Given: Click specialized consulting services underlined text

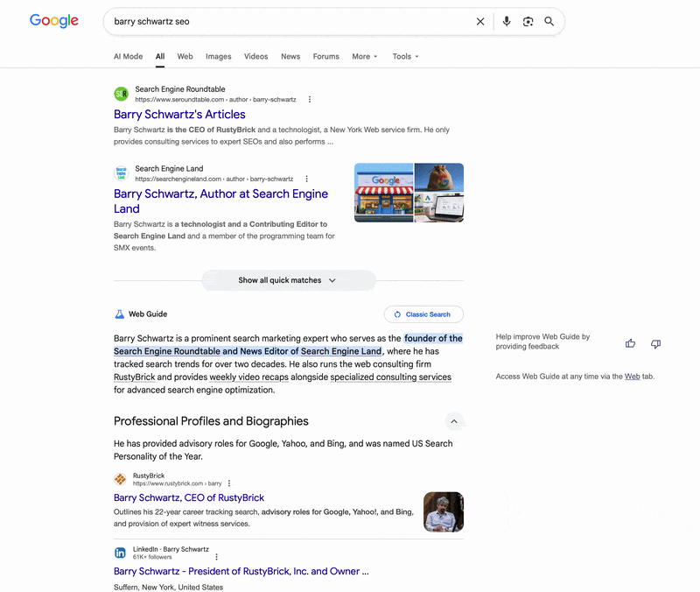Looking at the screenshot, I should [x=390, y=377].
